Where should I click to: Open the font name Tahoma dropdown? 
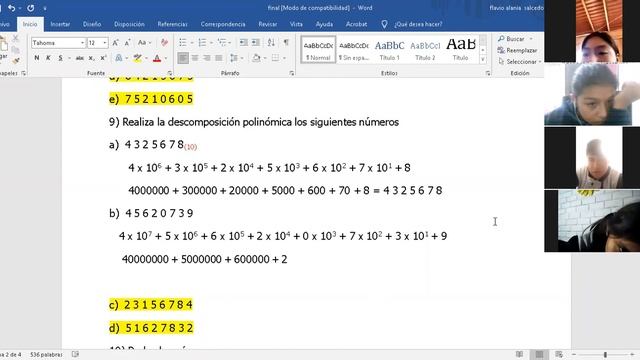click(x=82, y=43)
